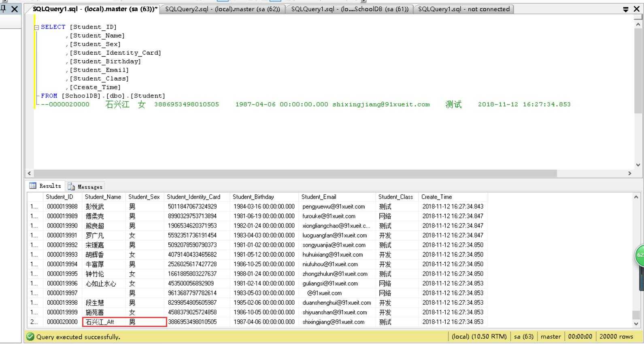The height and width of the screenshot is (344, 644).
Task: Click the 20000 rows status entry
Action: click(616, 337)
